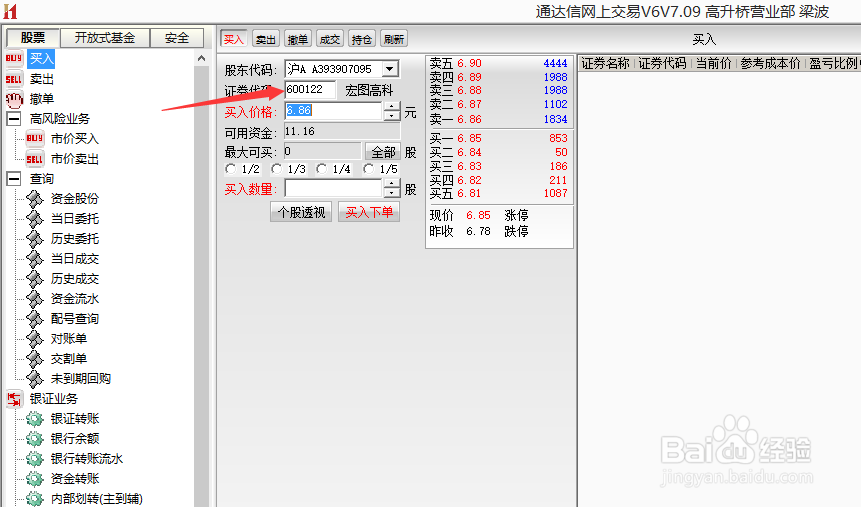Viewport: 861px width, 507px height.
Task: Collapse the 查询 tree node
Action: coord(14,179)
